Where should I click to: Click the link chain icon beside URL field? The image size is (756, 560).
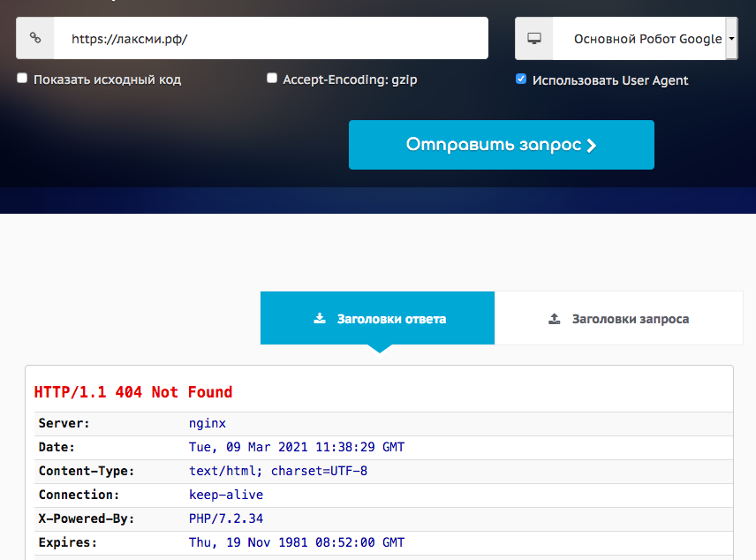click(35, 39)
